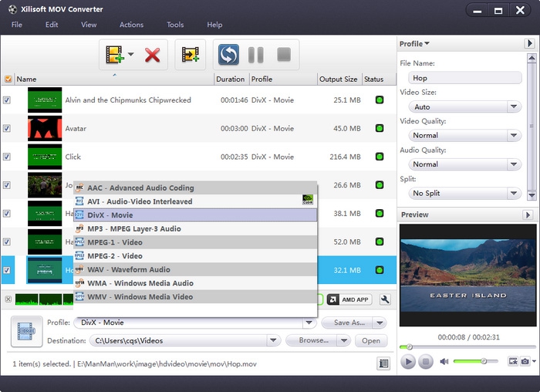Click the Browse... button

click(312, 340)
